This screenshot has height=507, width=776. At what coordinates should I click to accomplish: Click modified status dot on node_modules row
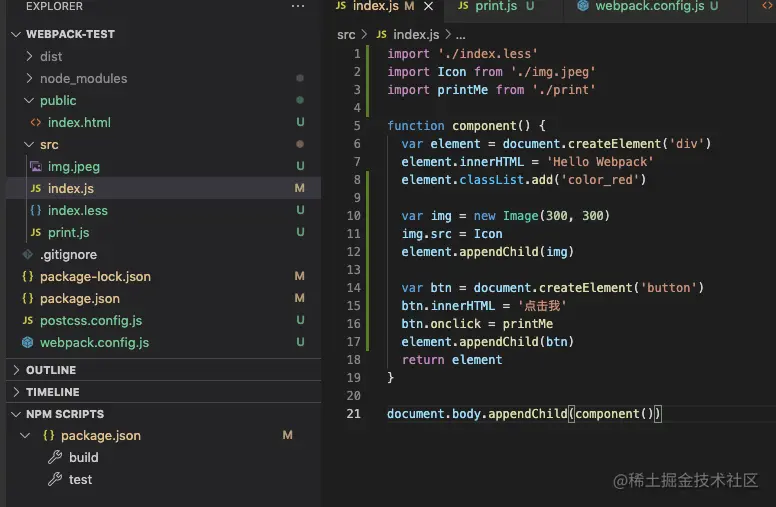300,78
